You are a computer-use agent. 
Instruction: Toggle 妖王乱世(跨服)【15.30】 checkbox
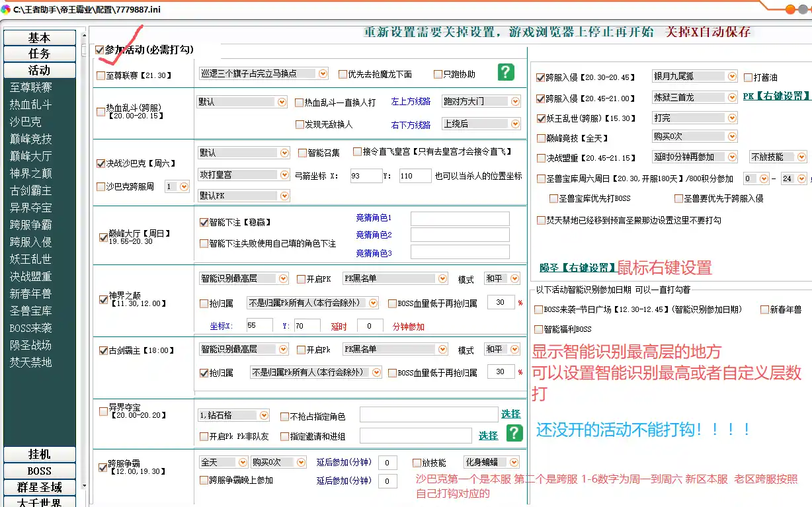tap(540, 118)
